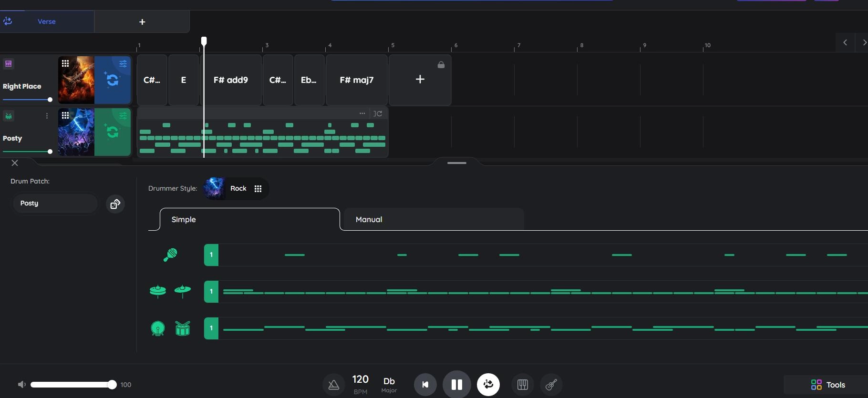Select the kick drum icon
The image size is (868, 398).
(158, 328)
